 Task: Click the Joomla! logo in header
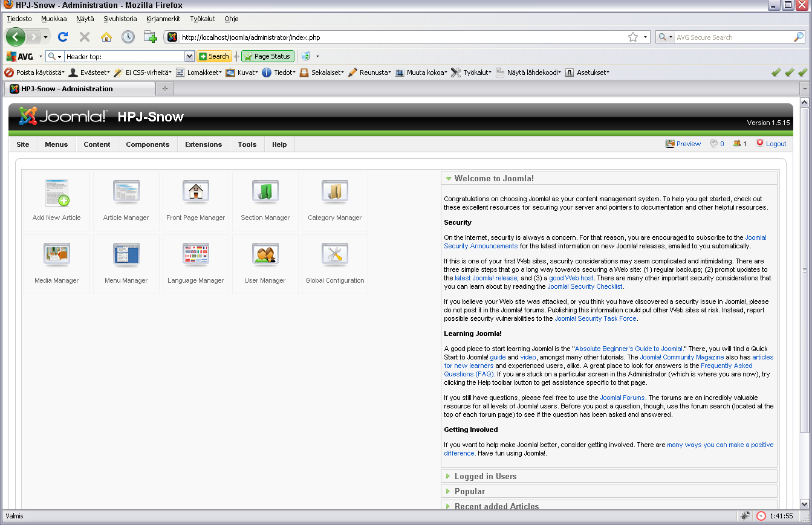tap(63, 116)
